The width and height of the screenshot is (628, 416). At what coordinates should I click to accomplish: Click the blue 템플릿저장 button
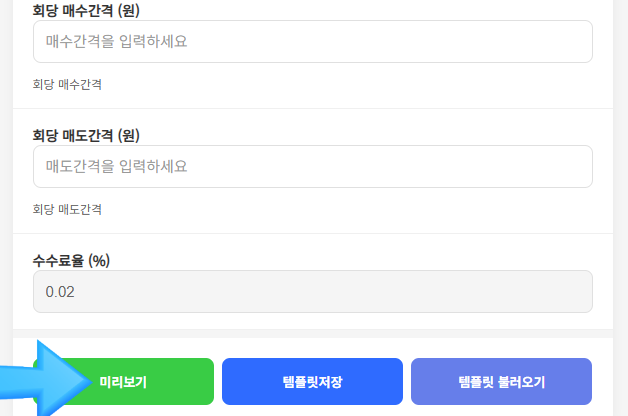(x=312, y=381)
